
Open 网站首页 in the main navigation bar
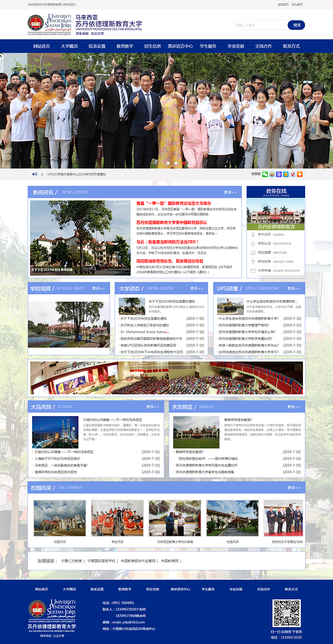[x=42, y=46]
